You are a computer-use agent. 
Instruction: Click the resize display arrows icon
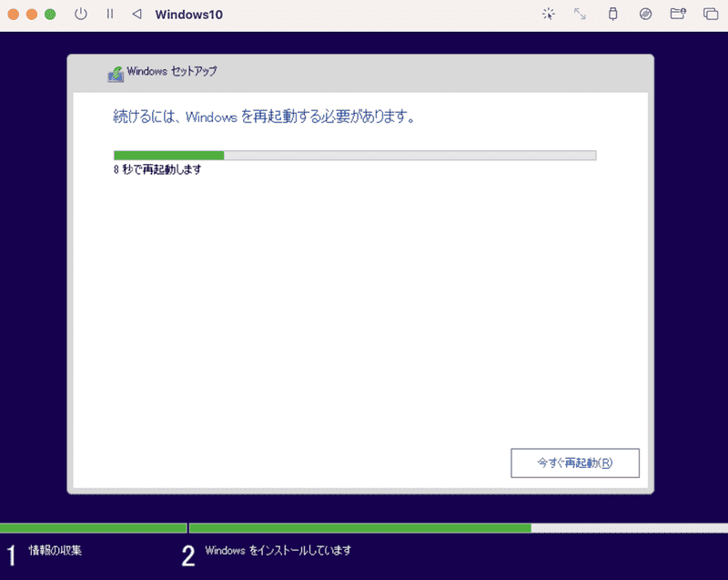pos(580,14)
